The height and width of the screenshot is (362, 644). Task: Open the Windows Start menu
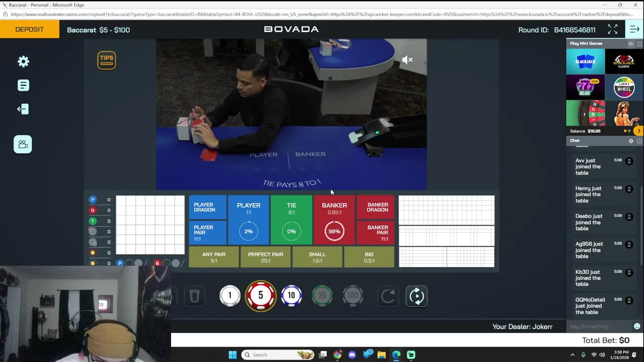point(232,355)
